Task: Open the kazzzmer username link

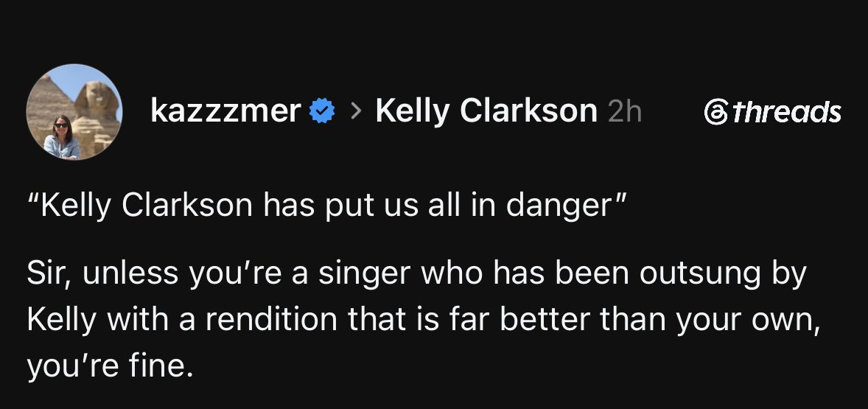Action: 226,111
